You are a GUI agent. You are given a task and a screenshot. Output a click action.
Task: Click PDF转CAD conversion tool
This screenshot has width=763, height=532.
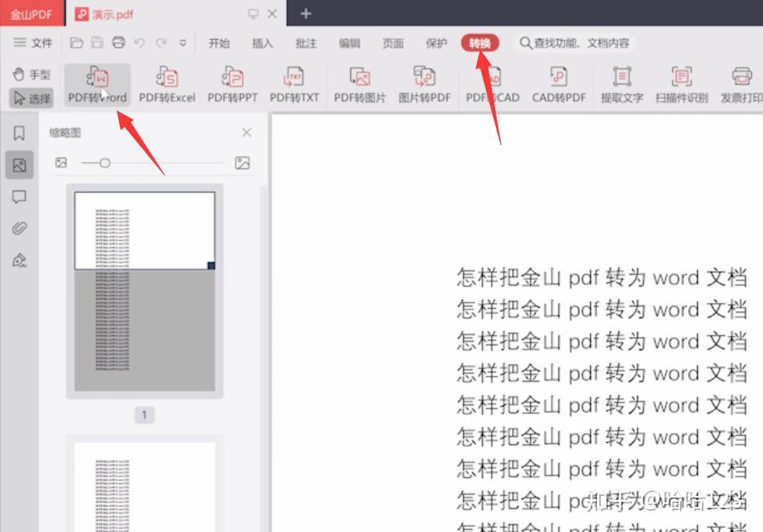[x=493, y=85]
